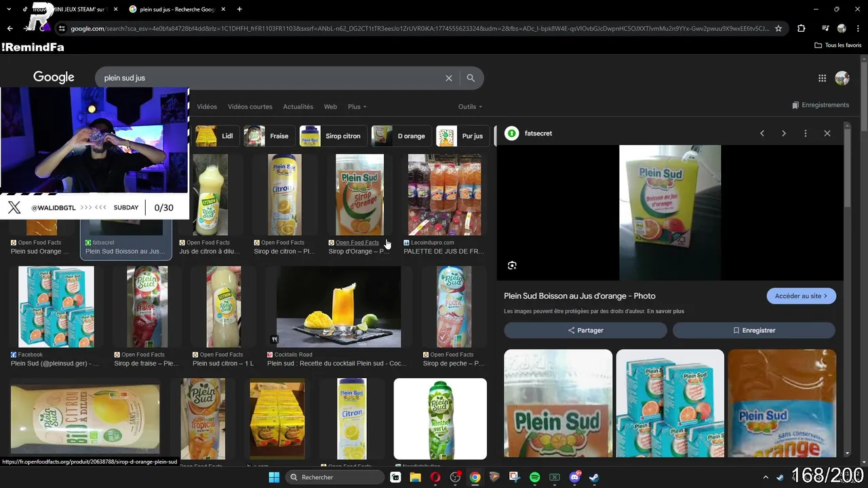Show hidden system tray icons
The height and width of the screenshot is (488, 868).
(766, 477)
